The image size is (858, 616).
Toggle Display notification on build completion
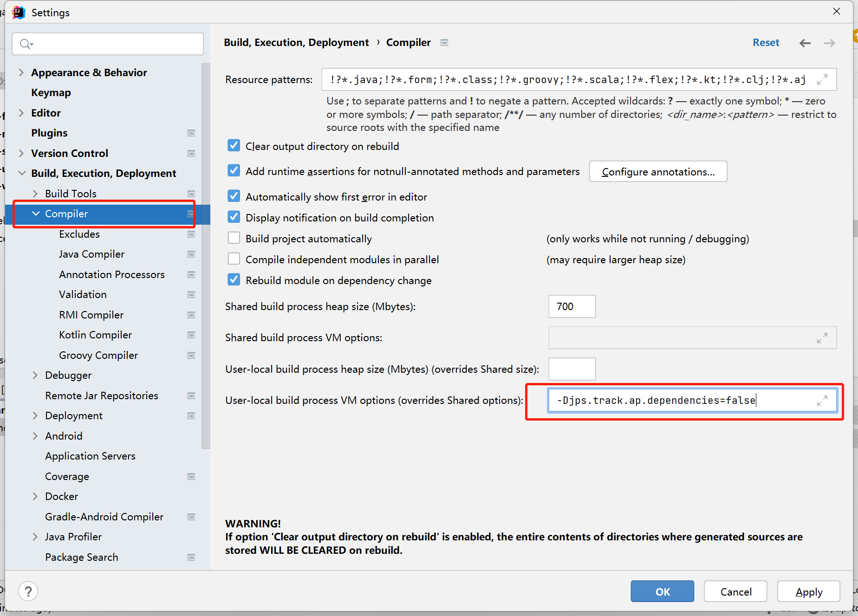pos(234,217)
